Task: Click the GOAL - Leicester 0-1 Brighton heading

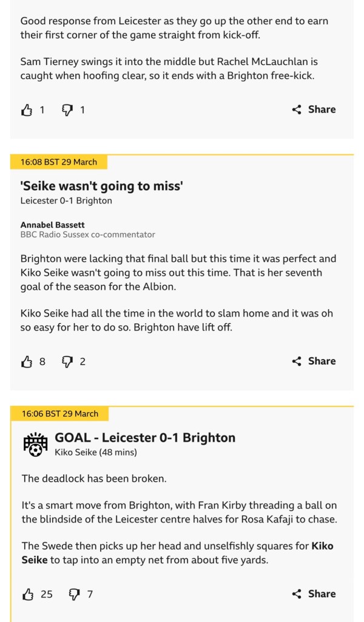Action: coord(145,437)
